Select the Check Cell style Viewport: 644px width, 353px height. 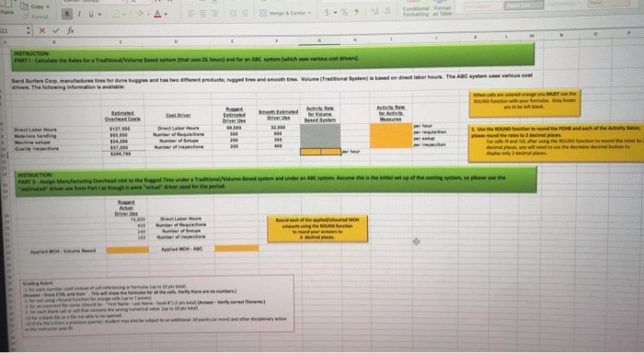[x=523, y=5]
